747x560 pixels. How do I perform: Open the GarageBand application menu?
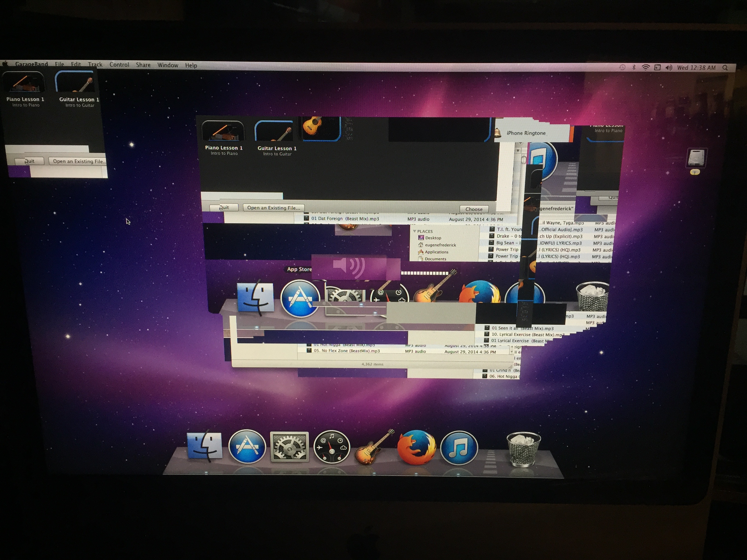pos(31,64)
